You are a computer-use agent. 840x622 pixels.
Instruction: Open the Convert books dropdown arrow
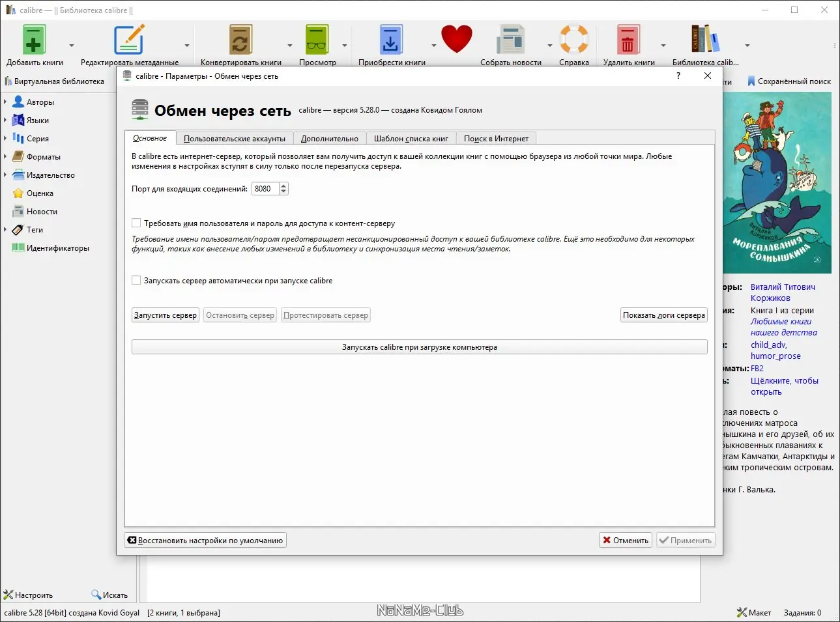coord(290,46)
